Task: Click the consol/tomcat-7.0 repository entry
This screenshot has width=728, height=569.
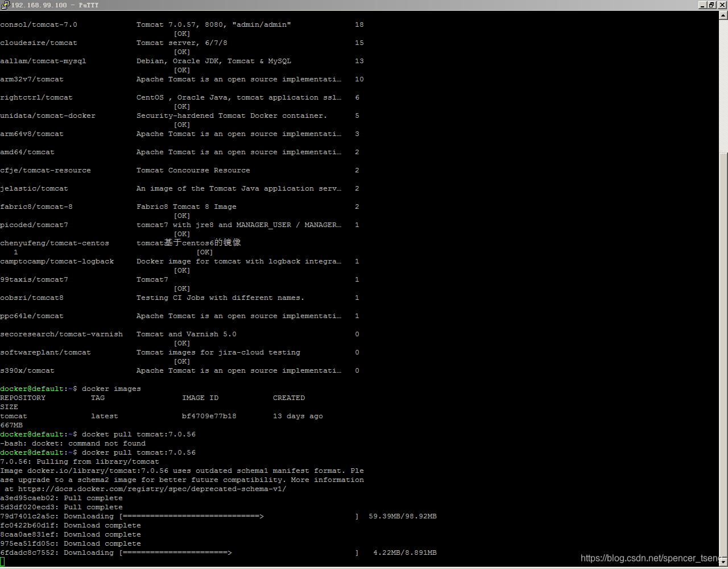Action: (39, 24)
